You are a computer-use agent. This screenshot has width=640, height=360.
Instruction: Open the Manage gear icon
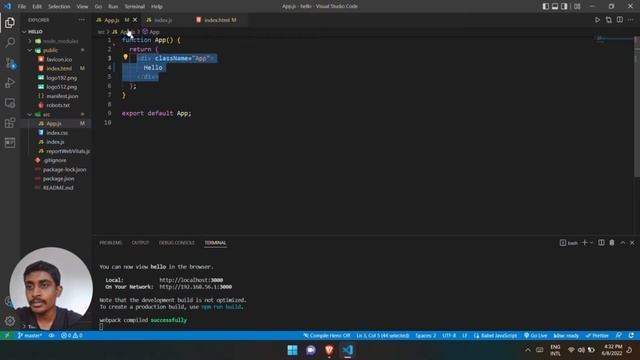point(10,321)
